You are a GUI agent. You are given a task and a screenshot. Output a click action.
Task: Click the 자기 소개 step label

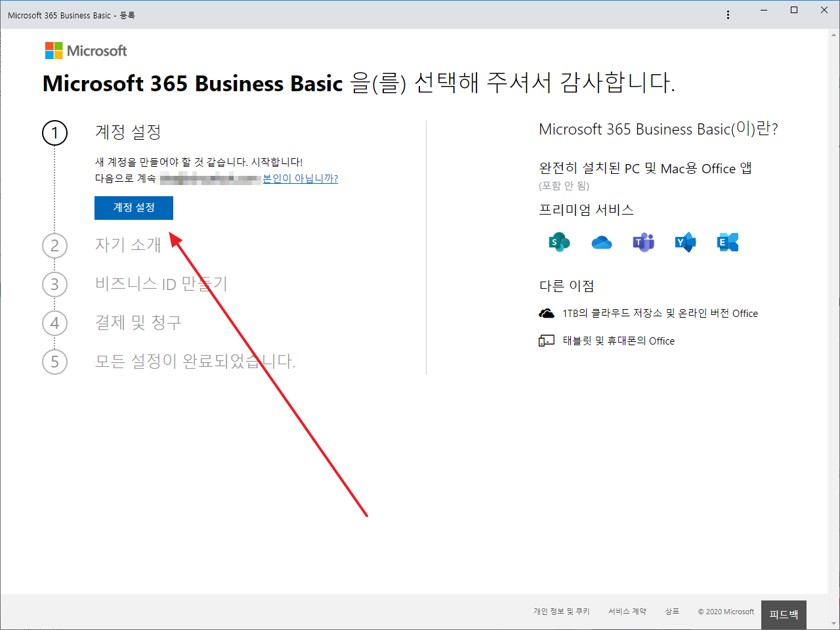point(128,245)
